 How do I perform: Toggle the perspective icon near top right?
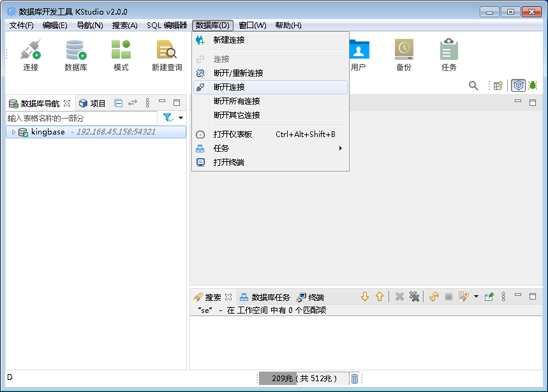coord(518,85)
